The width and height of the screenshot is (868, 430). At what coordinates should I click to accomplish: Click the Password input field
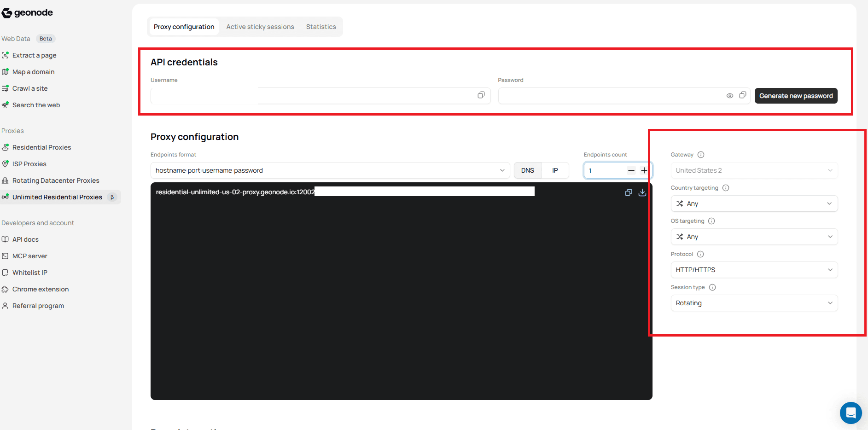point(624,96)
